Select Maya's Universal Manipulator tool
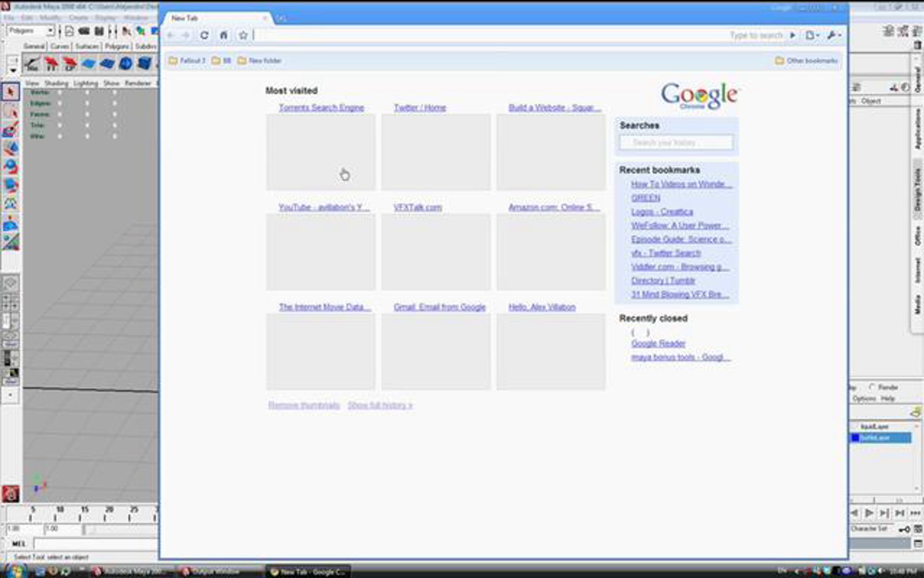924x578 pixels. click(x=10, y=204)
